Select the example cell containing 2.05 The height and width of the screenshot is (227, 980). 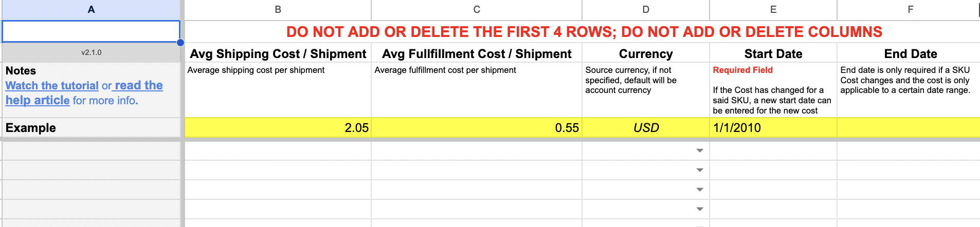[278, 128]
